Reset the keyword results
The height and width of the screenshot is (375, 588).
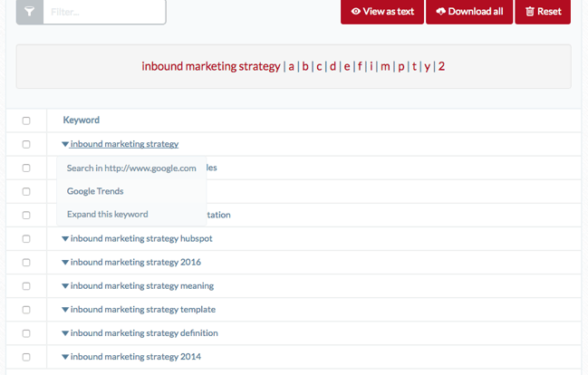[543, 12]
